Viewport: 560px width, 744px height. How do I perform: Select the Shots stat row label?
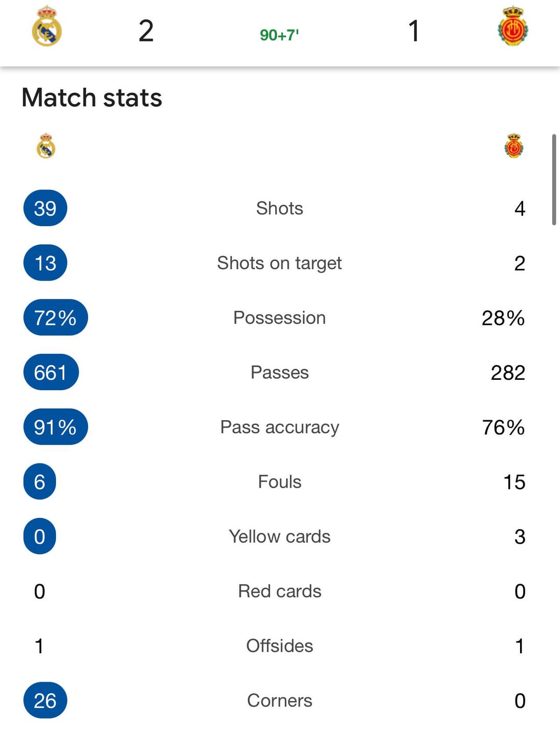pos(279,208)
